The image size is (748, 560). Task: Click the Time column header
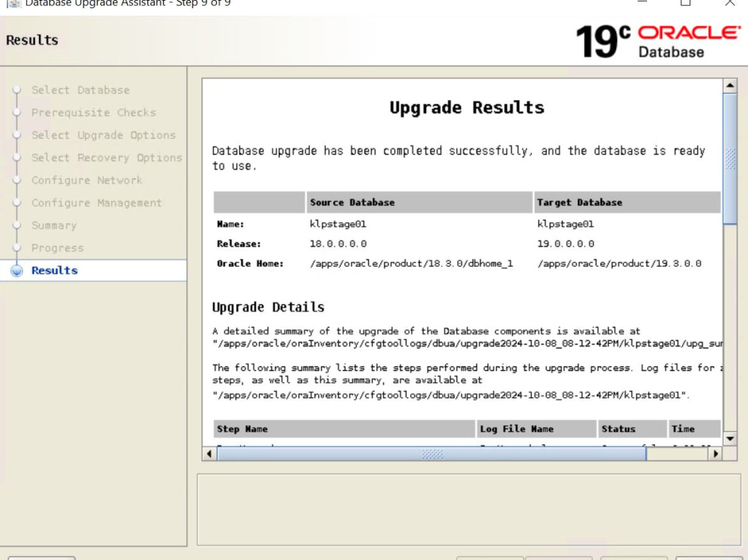coord(694,429)
